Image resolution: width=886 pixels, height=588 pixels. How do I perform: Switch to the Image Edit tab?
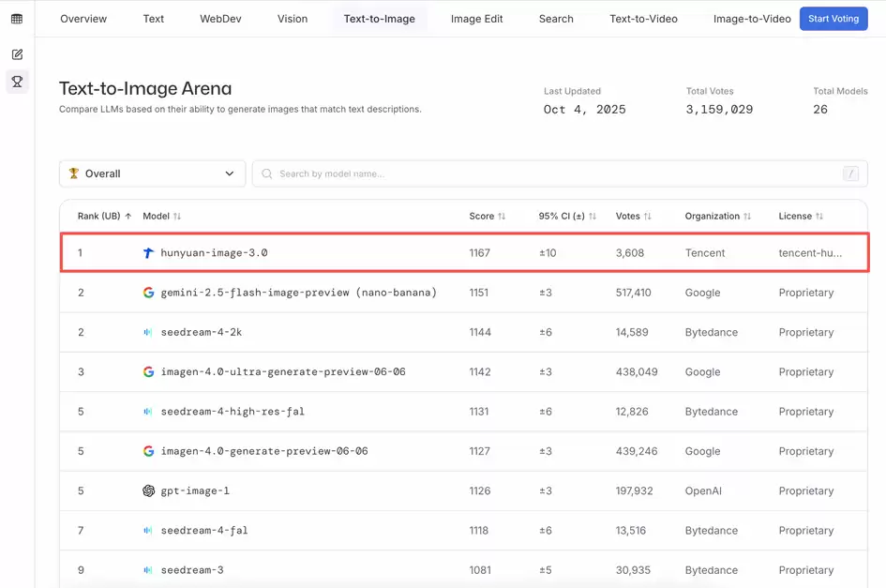[476, 19]
